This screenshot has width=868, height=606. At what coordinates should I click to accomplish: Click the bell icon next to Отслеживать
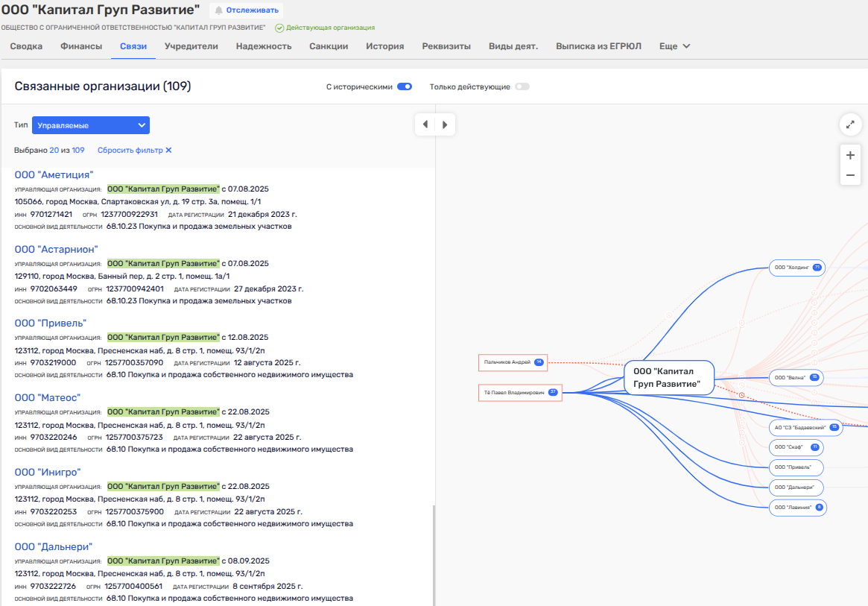(218, 10)
